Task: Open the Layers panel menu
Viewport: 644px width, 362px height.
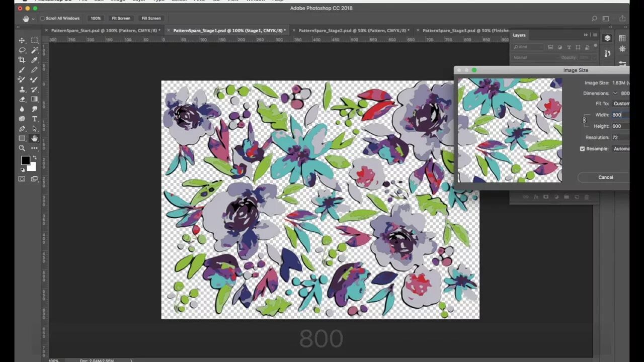Action: coord(595,35)
